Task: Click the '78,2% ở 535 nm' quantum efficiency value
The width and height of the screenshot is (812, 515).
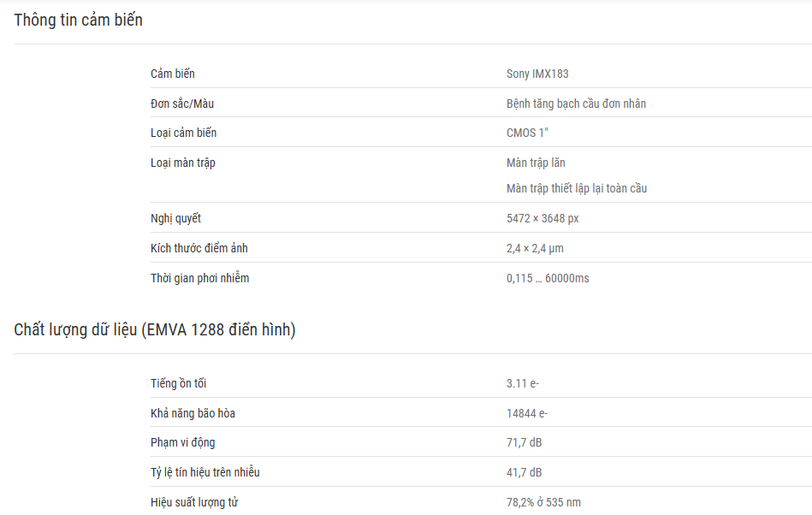Action: pos(543,502)
